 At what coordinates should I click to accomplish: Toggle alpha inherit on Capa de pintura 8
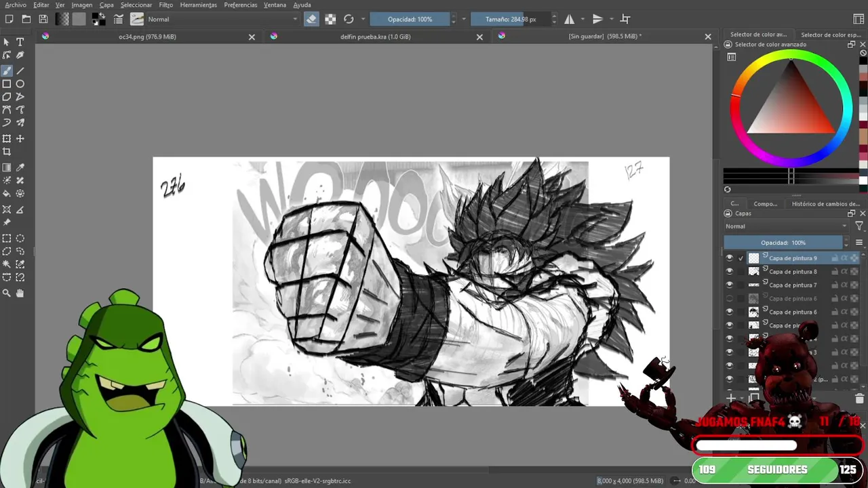click(x=844, y=272)
